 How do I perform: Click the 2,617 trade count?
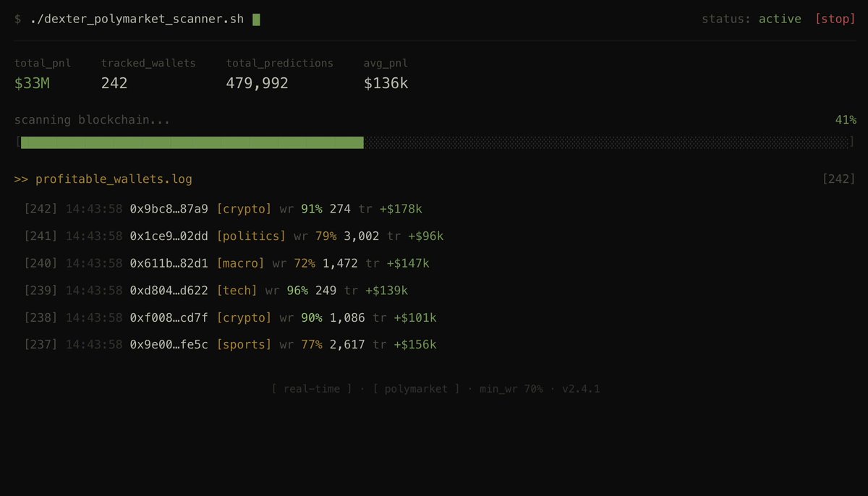pyautogui.click(x=347, y=345)
